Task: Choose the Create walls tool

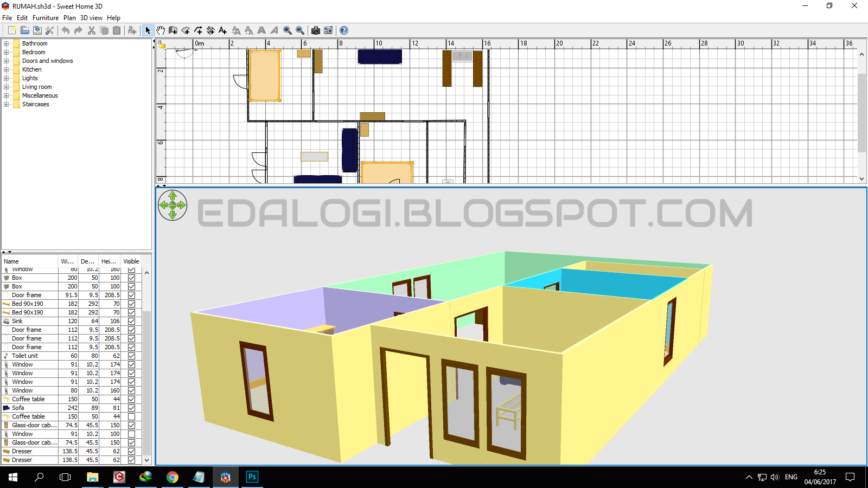Action: pos(173,30)
